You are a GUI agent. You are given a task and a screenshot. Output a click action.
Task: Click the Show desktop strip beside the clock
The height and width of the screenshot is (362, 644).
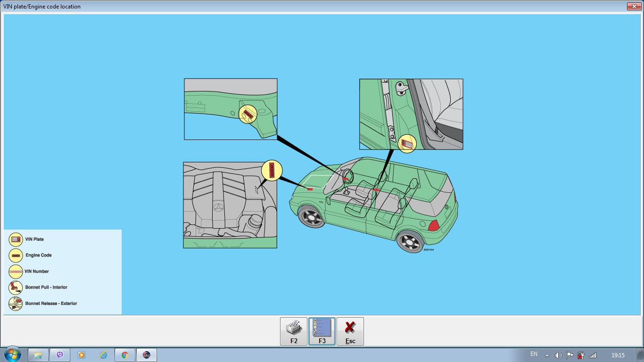641,355
